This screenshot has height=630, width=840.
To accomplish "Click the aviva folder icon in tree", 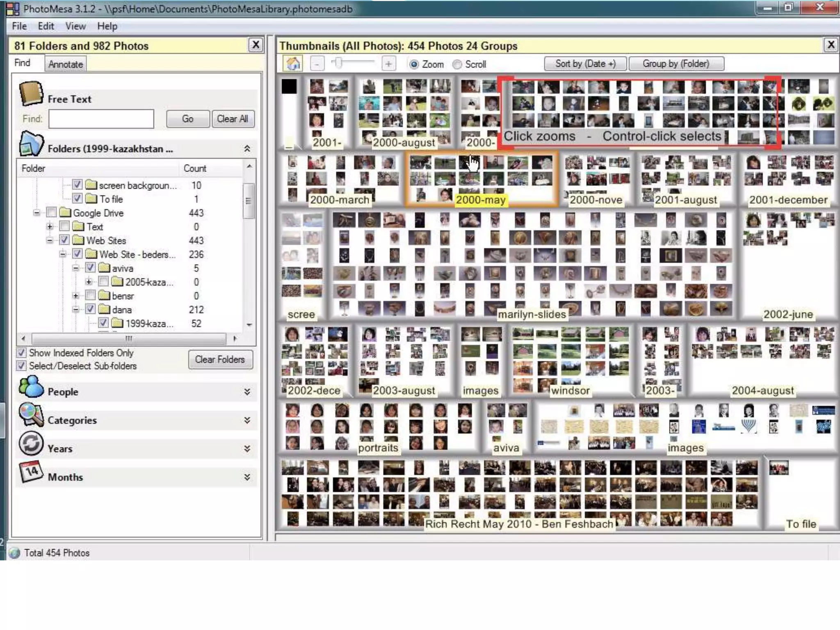I will [x=104, y=268].
